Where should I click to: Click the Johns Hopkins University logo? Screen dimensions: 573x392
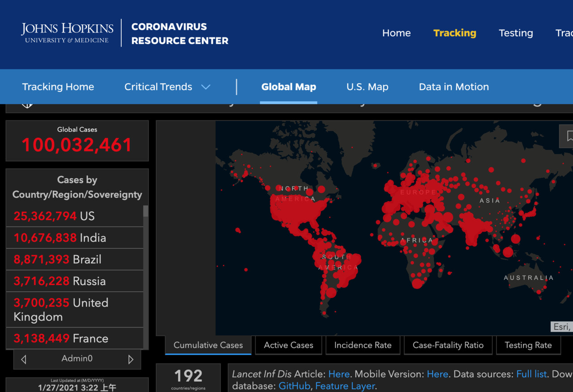pos(67,33)
